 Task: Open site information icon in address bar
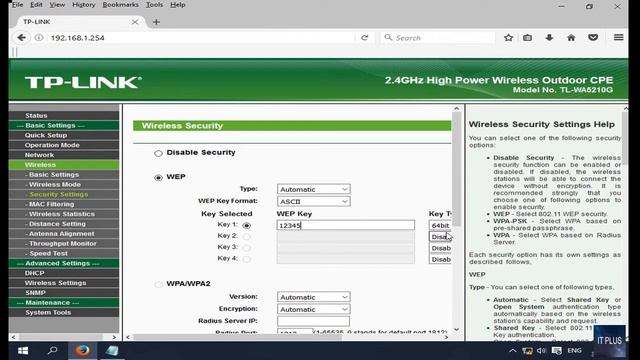pos(39,38)
